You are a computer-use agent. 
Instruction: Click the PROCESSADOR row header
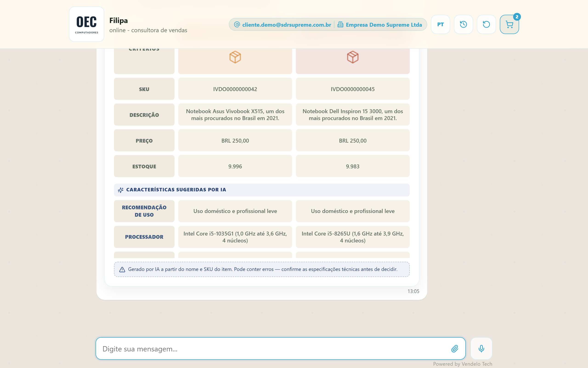(144, 237)
